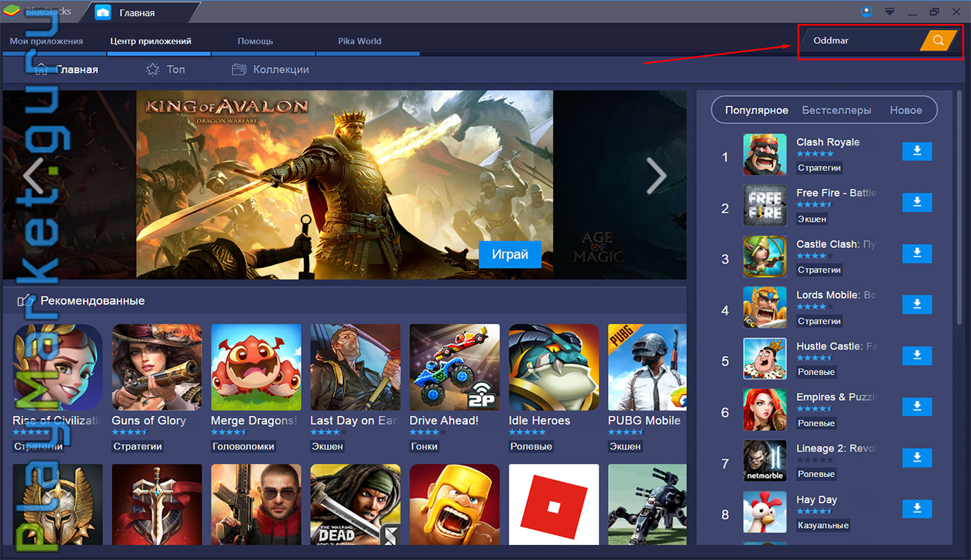Click the orange search magnifier button

click(939, 40)
